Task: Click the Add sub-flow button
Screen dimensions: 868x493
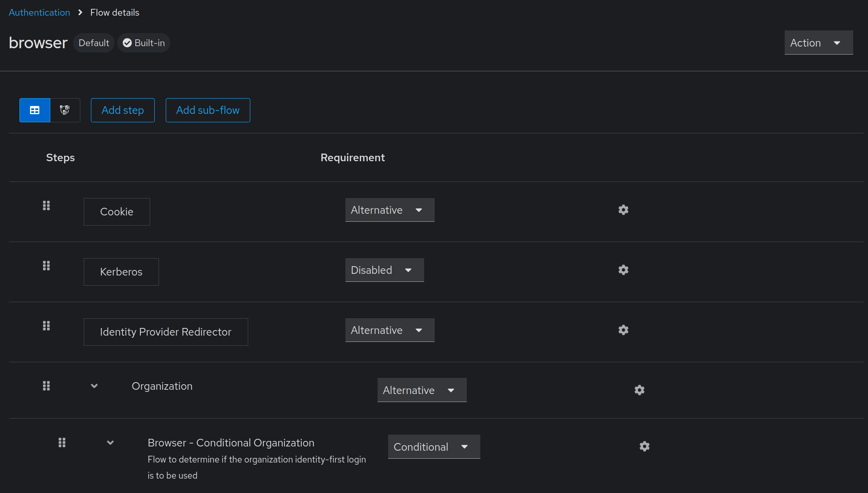Action: point(208,110)
